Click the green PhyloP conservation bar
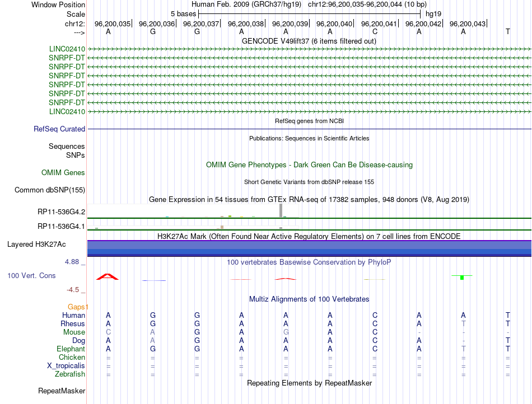 pyautogui.click(x=462, y=277)
